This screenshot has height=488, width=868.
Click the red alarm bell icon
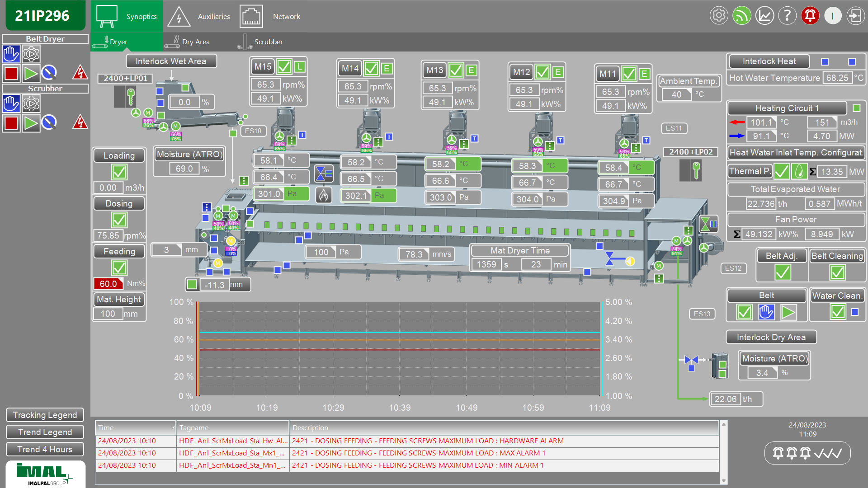(x=810, y=16)
